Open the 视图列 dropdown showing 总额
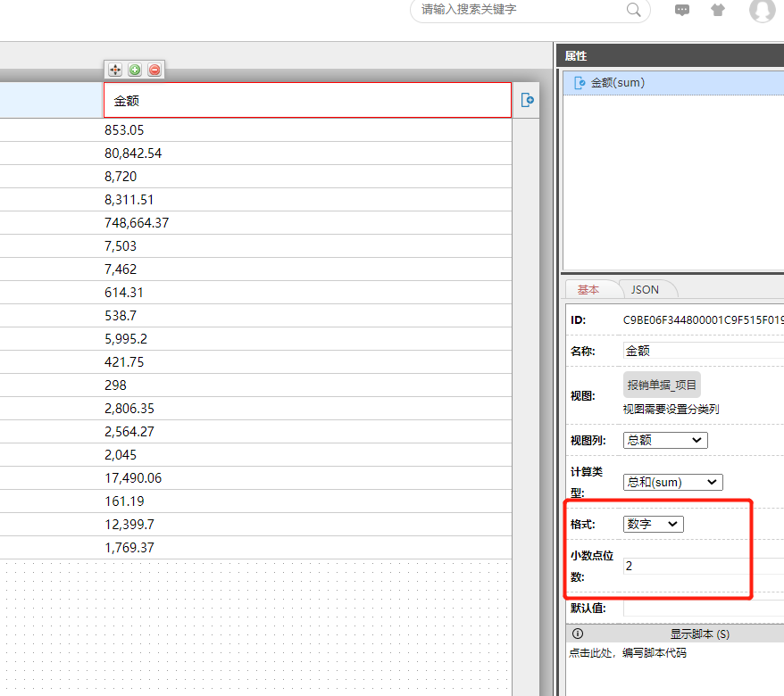 665,440
